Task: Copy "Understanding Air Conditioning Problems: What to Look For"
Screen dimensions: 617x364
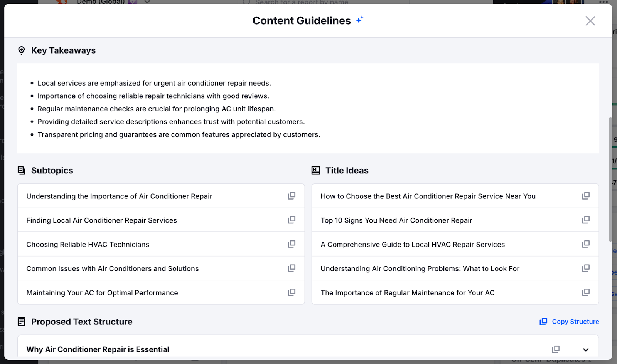Action: tap(586, 268)
